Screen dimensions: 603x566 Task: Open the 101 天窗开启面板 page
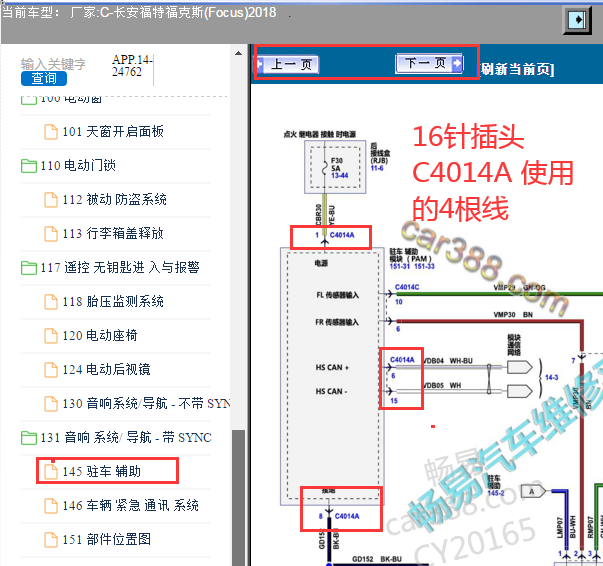click(113, 132)
